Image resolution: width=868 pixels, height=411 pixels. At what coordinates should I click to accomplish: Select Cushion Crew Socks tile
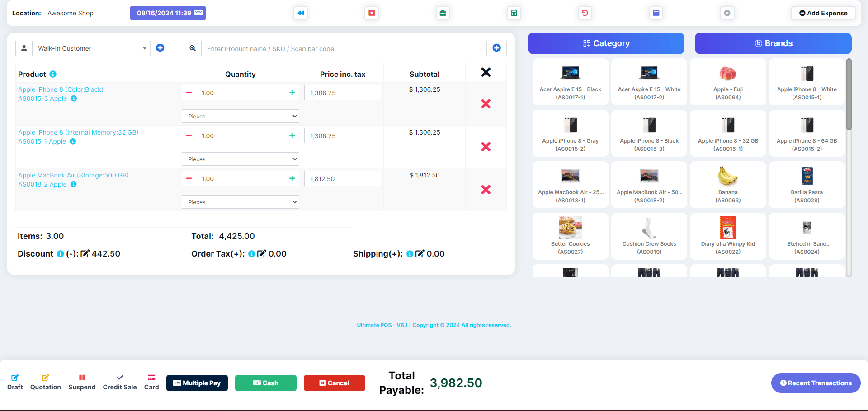pyautogui.click(x=649, y=236)
